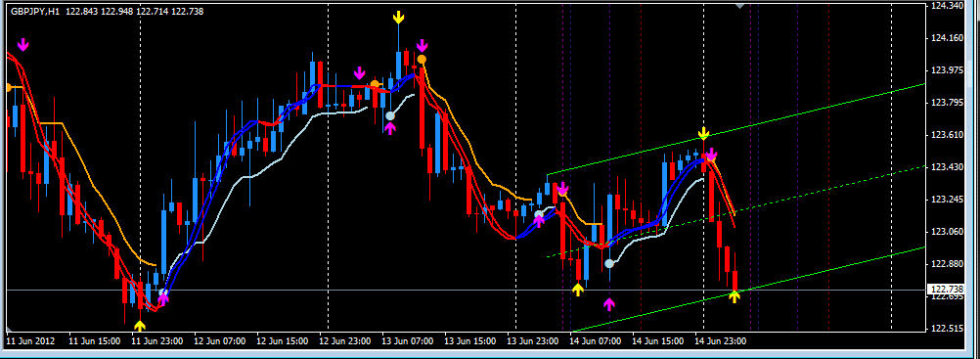This screenshot has width=980, height=359.
Task: Click time label 11 Jun 2012
Action: [30, 341]
